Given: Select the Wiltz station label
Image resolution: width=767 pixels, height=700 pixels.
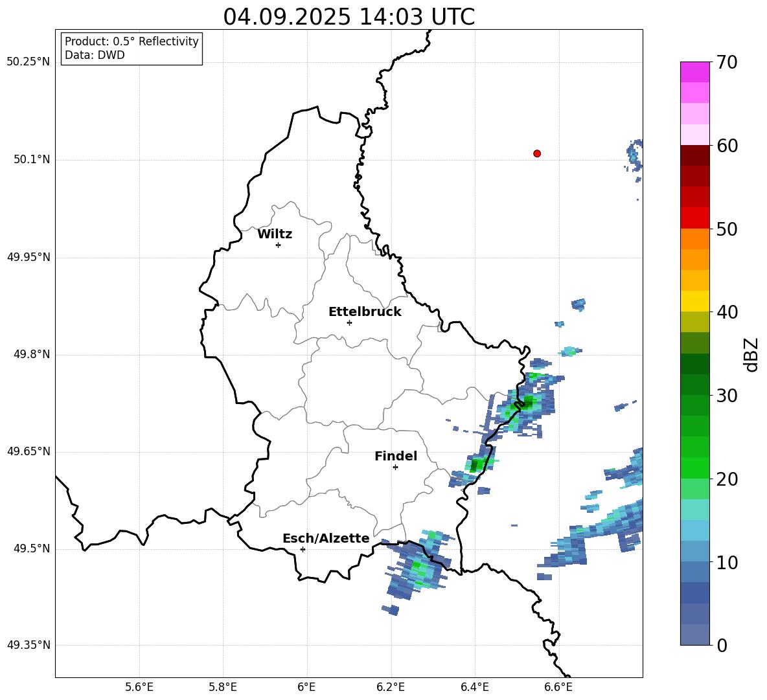Looking at the screenshot, I should (x=275, y=234).
